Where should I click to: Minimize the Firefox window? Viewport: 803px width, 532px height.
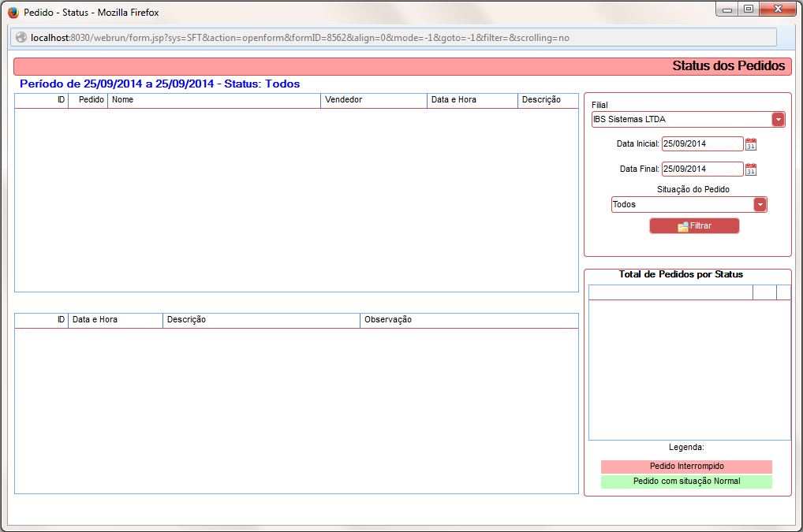(726, 9)
